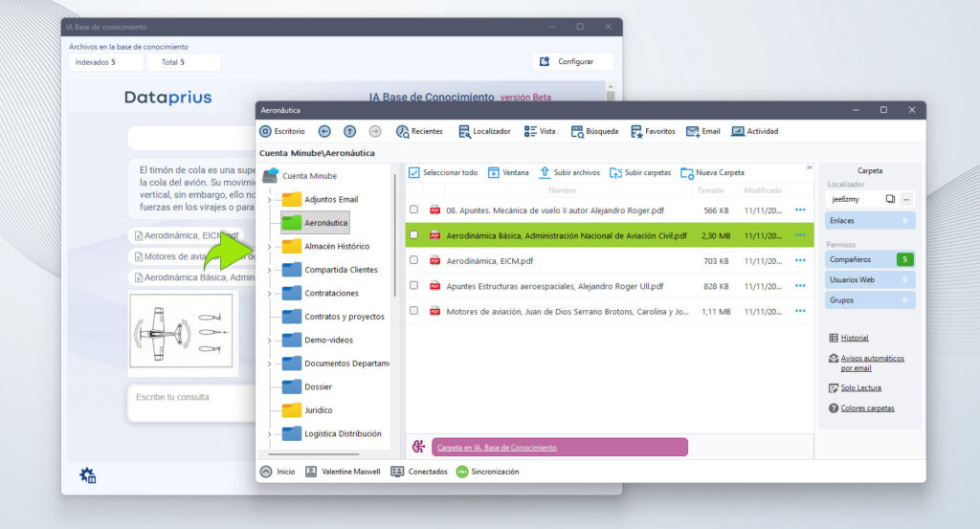Copy the localizador code jee6zmy
Image resolution: width=980 pixels, height=529 pixels.
tap(890, 199)
